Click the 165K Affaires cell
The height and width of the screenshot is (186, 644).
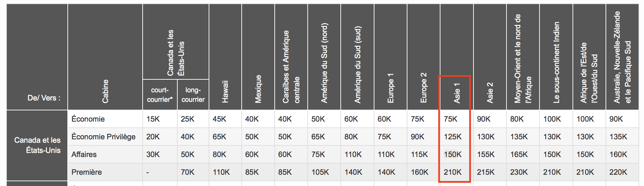pyautogui.click(x=519, y=154)
